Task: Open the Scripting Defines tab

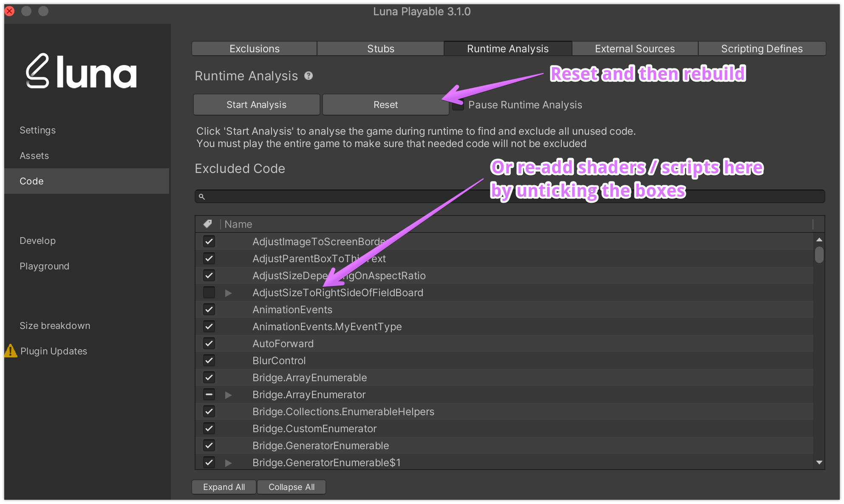Action: 762,48
